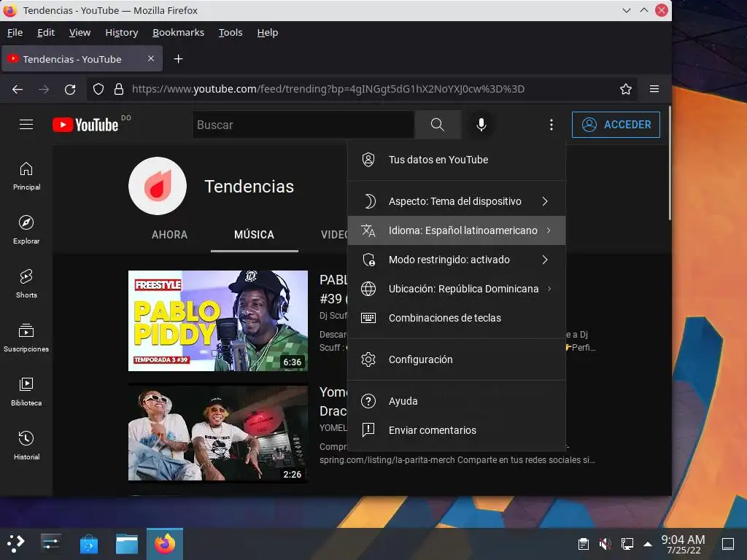Click the tracking protection shield icon

pos(98,89)
